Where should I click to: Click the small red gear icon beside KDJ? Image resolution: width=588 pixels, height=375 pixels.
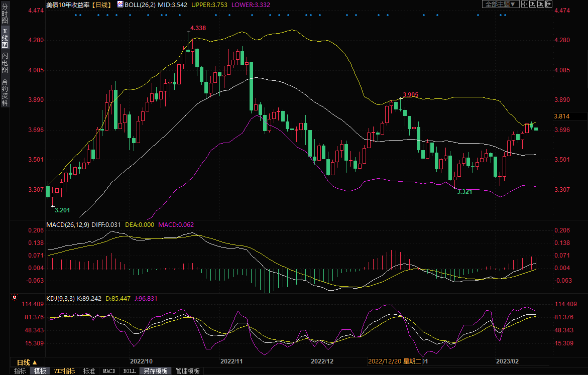(14, 298)
